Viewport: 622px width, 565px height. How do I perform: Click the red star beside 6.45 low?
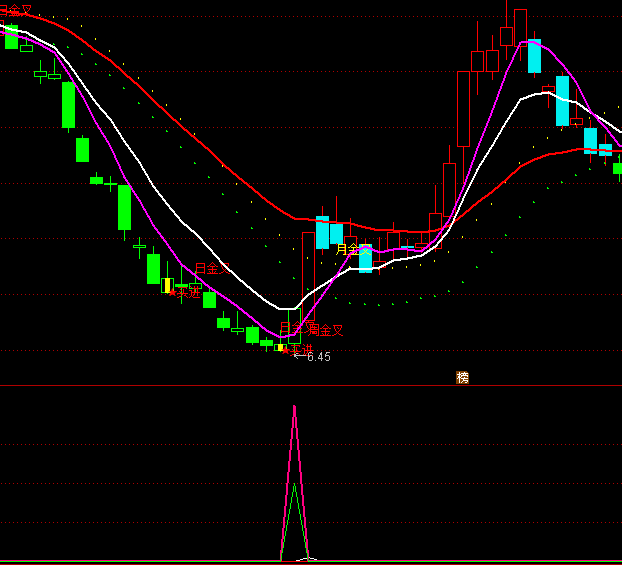click(285, 350)
